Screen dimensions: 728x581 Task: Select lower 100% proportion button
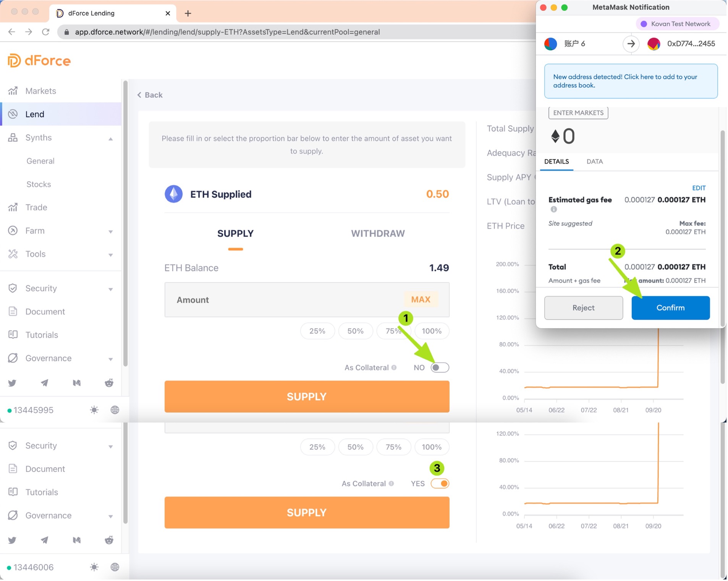point(432,447)
